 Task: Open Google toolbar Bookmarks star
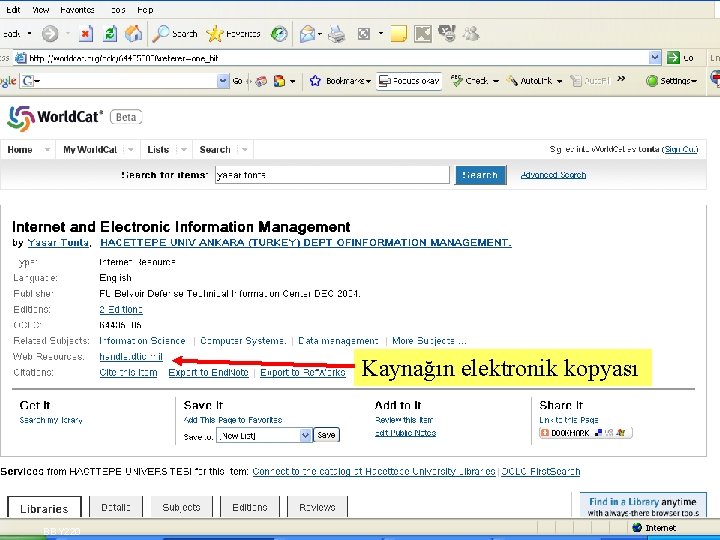coord(340,81)
